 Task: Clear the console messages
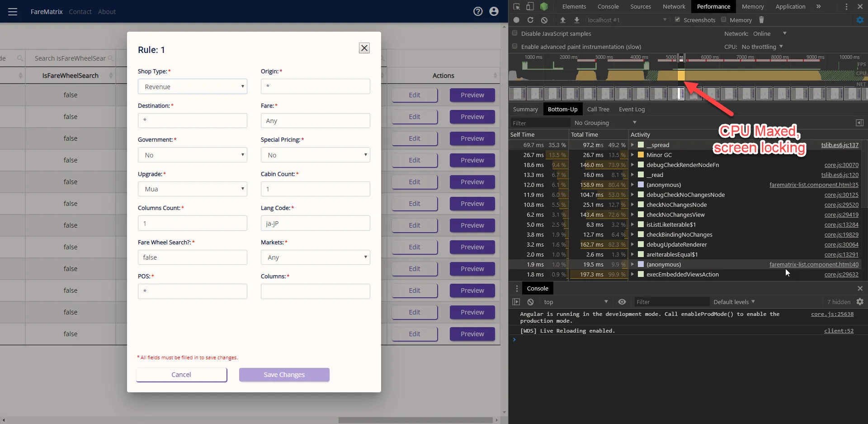(530, 302)
